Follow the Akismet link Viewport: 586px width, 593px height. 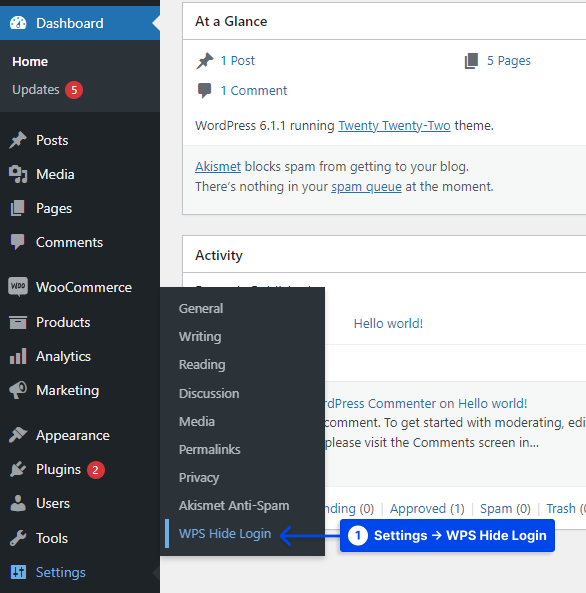click(x=218, y=167)
